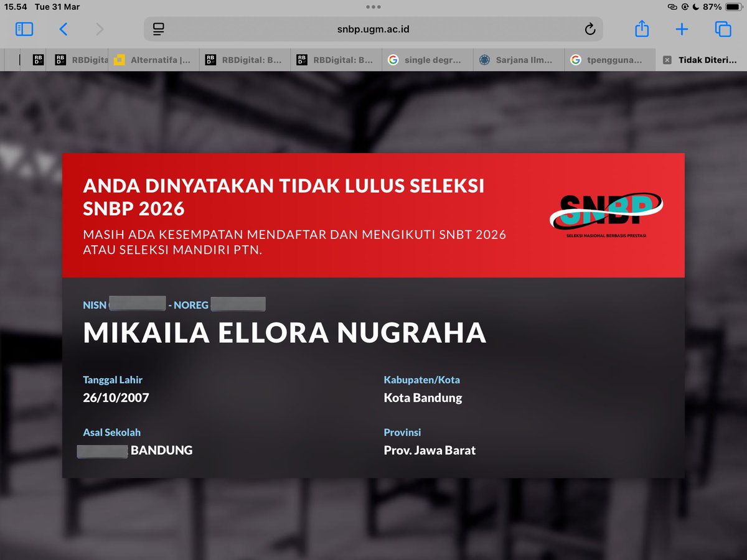The height and width of the screenshot is (560, 747).
Task: Click the value Kota Bandung
Action: pyautogui.click(x=423, y=398)
